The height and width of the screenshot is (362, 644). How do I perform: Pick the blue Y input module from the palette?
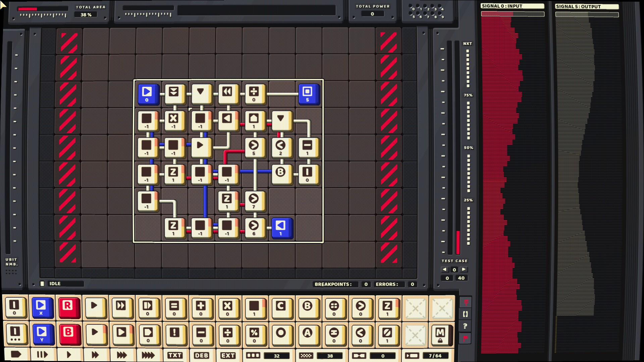pos(42,334)
